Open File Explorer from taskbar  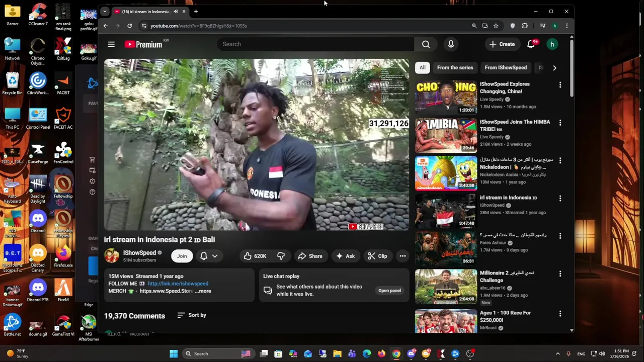pos(337,353)
